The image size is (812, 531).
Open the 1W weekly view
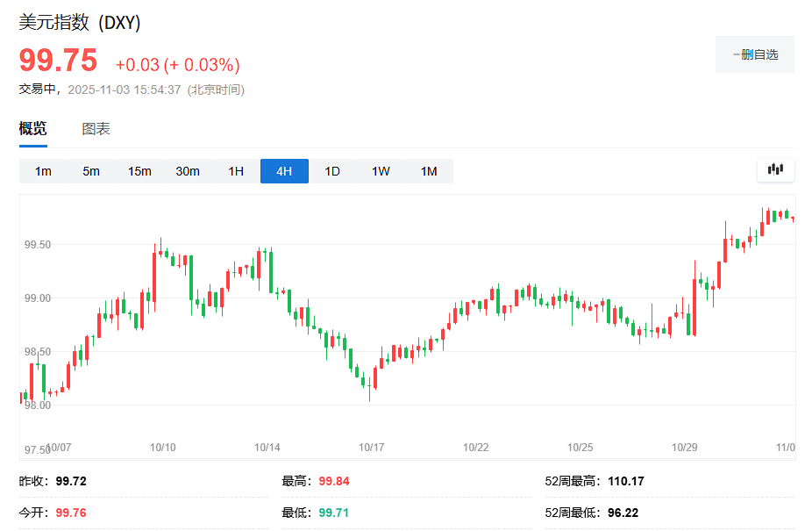[380, 171]
